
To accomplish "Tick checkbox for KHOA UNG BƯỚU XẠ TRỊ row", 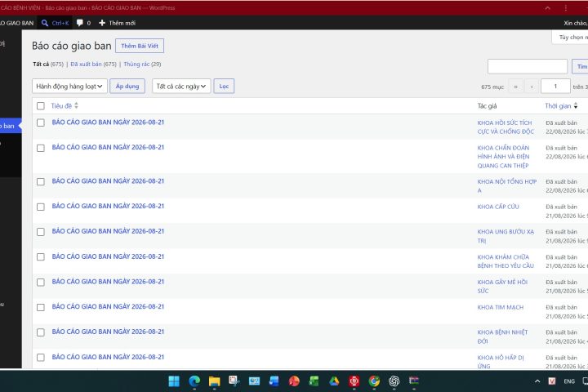I will pyautogui.click(x=41, y=232).
